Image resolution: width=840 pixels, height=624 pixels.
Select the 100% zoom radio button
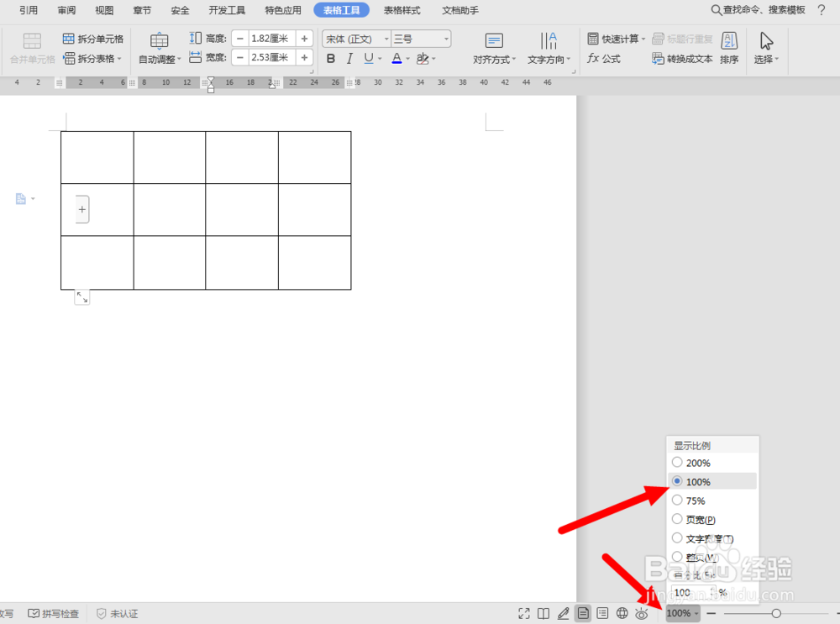[x=677, y=481]
